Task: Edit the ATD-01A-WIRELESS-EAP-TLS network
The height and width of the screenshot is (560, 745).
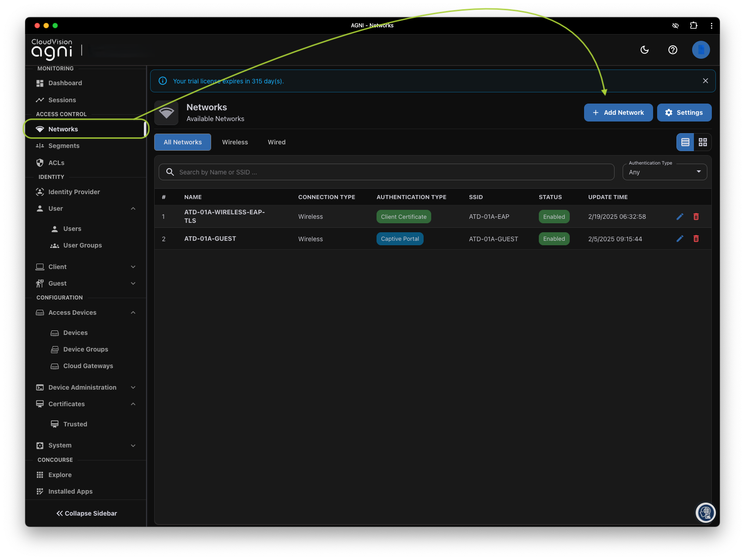Action: click(x=680, y=217)
